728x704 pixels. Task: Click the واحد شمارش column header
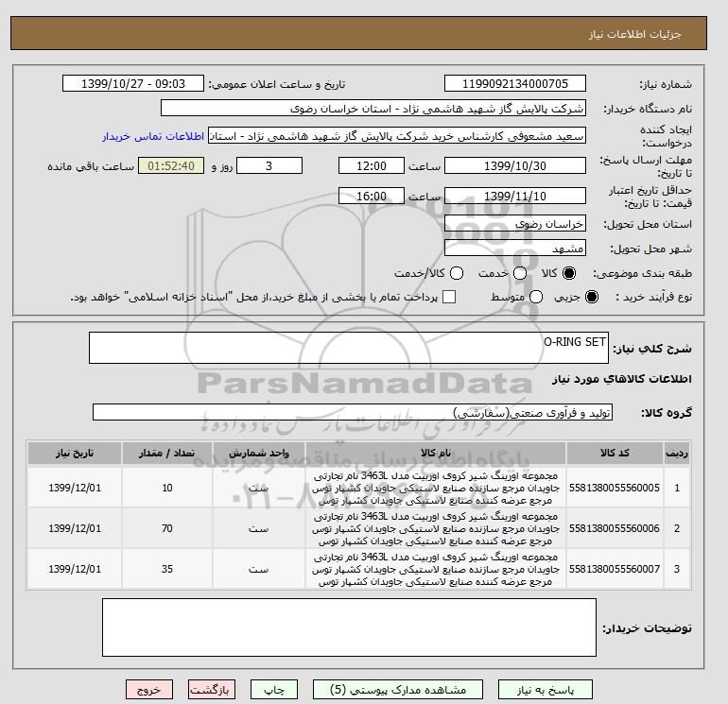tap(259, 453)
